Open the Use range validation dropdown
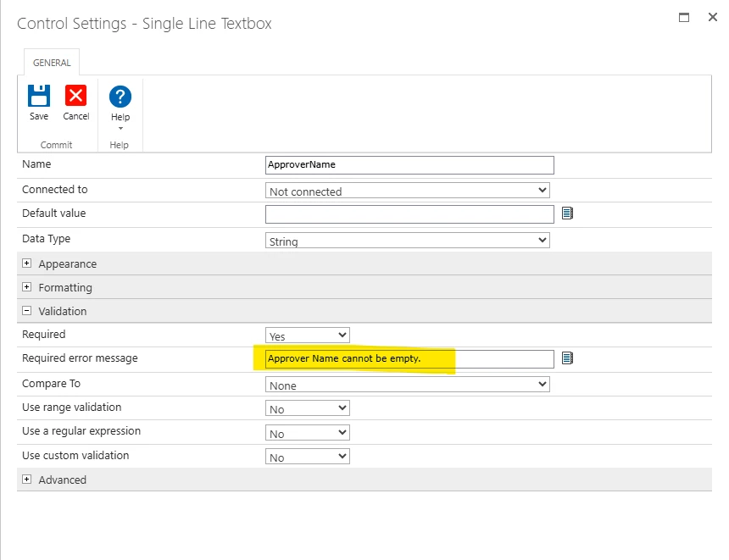 (x=308, y=408)
